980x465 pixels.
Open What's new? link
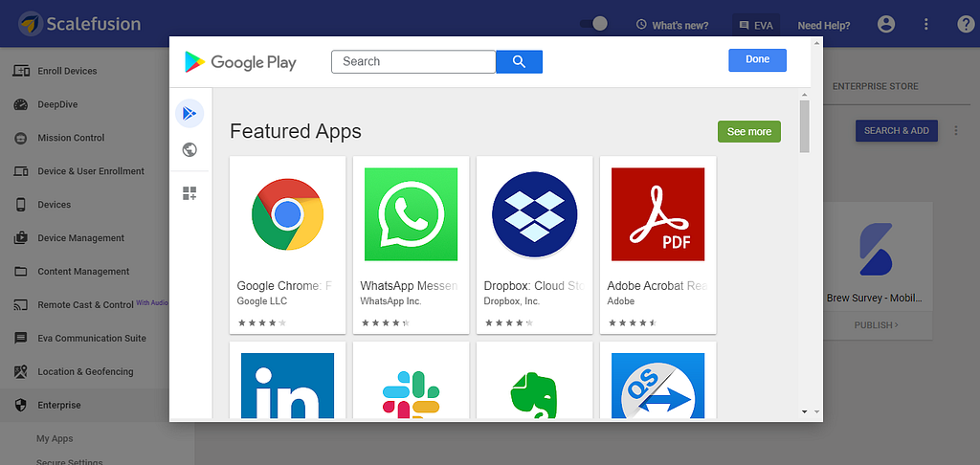point(673,26)
